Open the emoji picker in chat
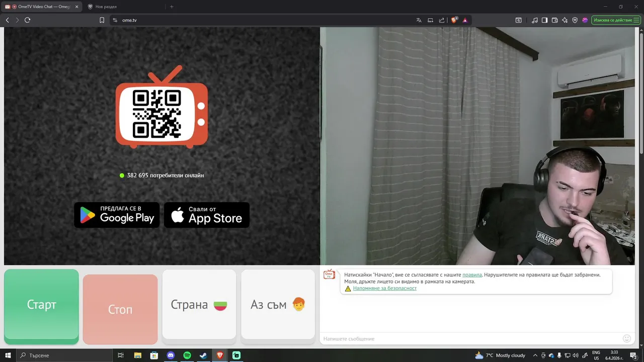644x362 pixels. coord(627,339)
